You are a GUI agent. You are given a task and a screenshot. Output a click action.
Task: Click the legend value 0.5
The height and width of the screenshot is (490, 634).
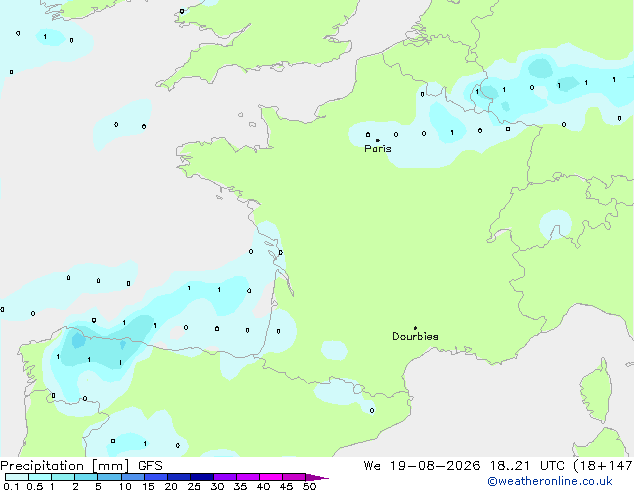pos(34,486)
